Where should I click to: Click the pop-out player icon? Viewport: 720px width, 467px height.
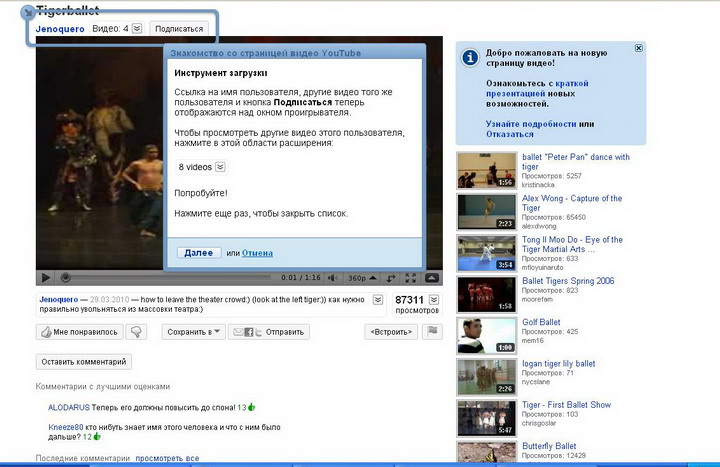[392, 278]
